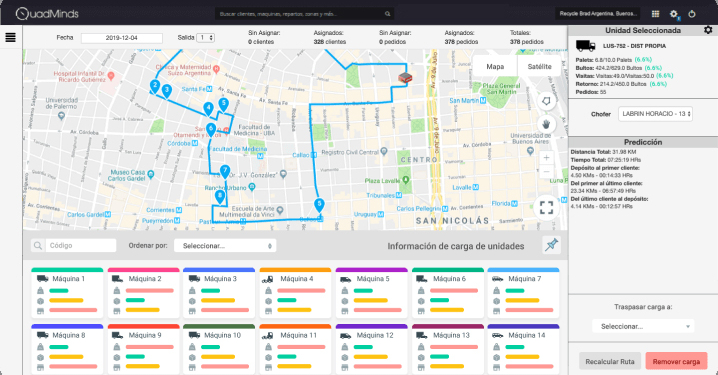Click Máquina 6 yellow bottom bar
718x375 pixels.
coord(447,310)
